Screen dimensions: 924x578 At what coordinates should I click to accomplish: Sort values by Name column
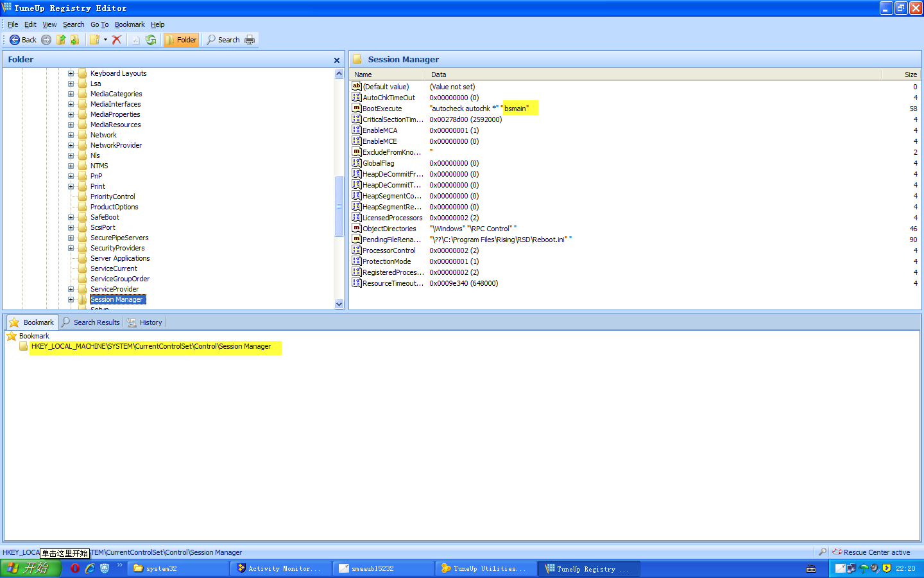coord(388,74)
